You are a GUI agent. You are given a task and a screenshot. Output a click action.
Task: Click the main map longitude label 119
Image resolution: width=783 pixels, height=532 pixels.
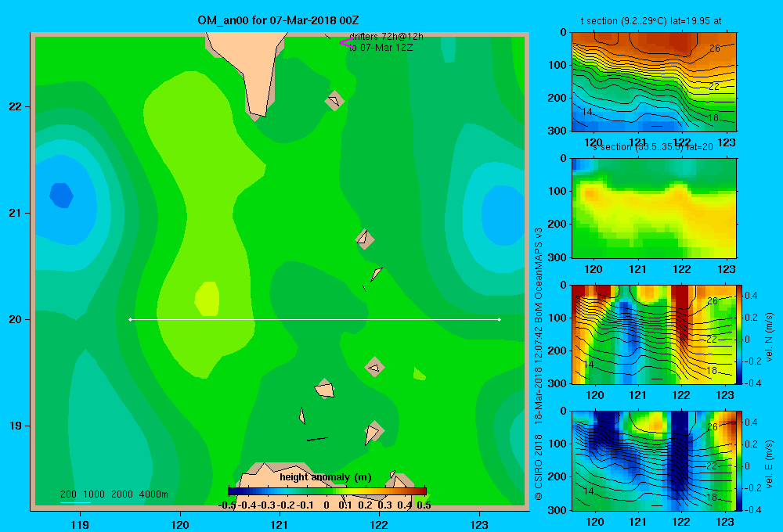80,524
